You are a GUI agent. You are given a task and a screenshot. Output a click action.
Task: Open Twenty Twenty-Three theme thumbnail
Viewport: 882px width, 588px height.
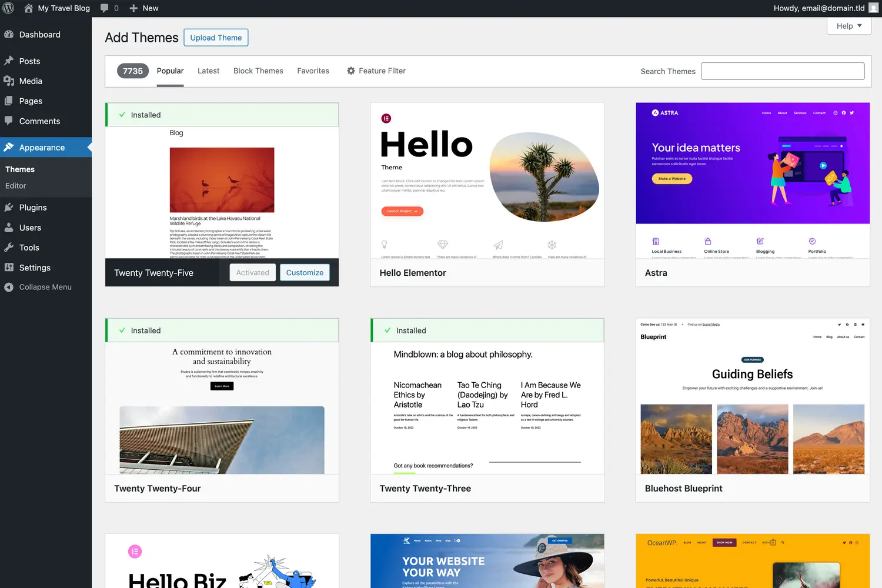click(487, 408)
